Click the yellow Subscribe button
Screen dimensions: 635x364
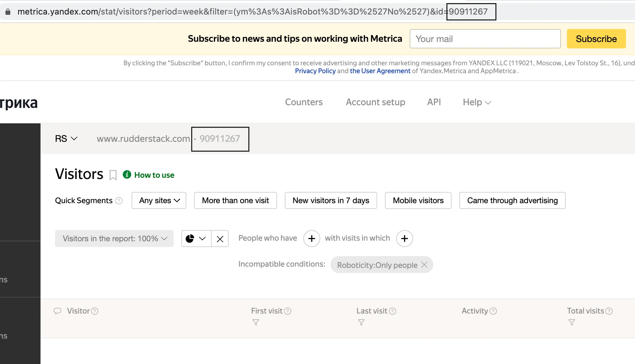tap(596, 39)
